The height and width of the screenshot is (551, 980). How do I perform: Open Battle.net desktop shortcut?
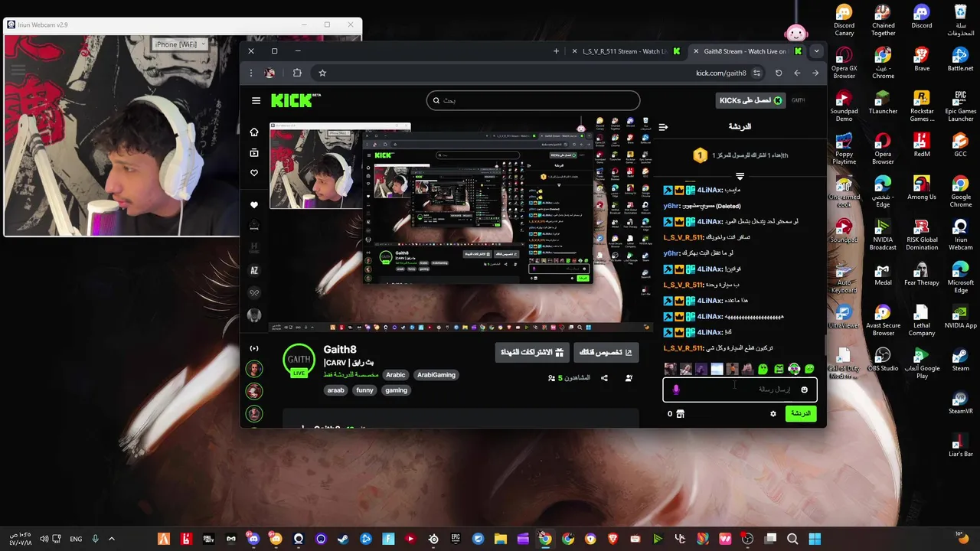[x=960, y=60]
